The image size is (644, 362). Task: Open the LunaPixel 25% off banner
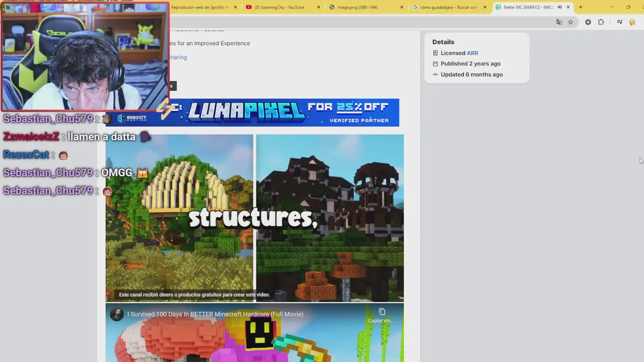[252, 113]
